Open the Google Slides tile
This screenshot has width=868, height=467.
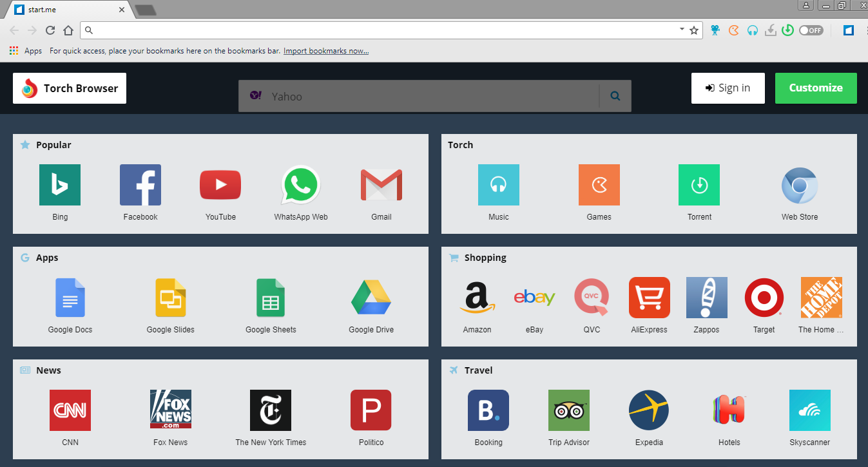coord(171,305)
